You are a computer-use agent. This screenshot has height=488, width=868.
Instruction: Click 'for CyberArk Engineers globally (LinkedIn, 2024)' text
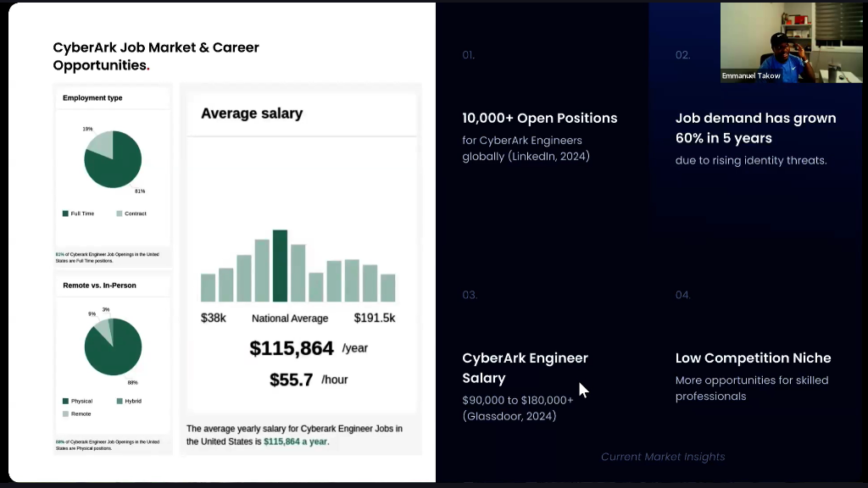(526, 148)
